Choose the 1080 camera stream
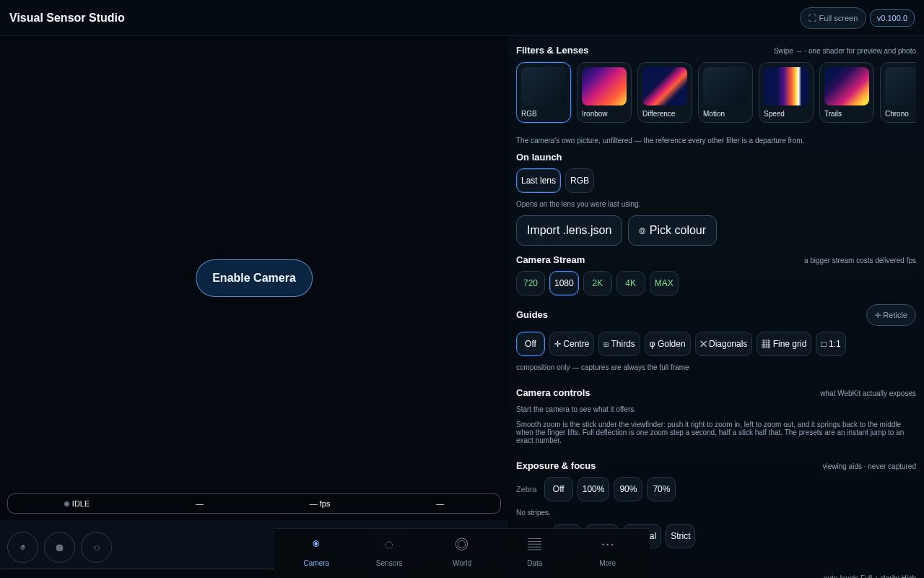 (564, 283)
